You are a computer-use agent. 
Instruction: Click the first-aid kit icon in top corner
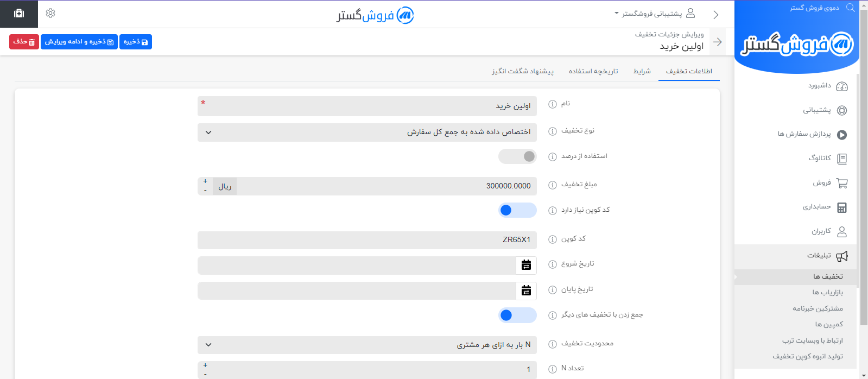click(19, 14)
